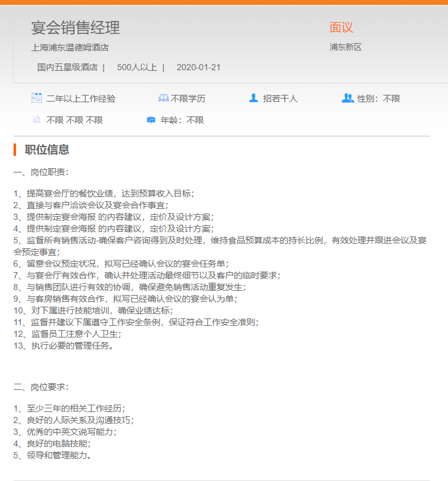Image resolution: width=448 pixels, height=481 pixels.
Task: Click the single person icon by 招若干人
Action: pos(253,98)
